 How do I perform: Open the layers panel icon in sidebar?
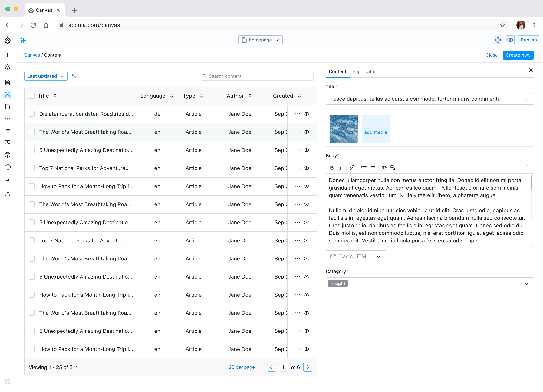(7, 67)
